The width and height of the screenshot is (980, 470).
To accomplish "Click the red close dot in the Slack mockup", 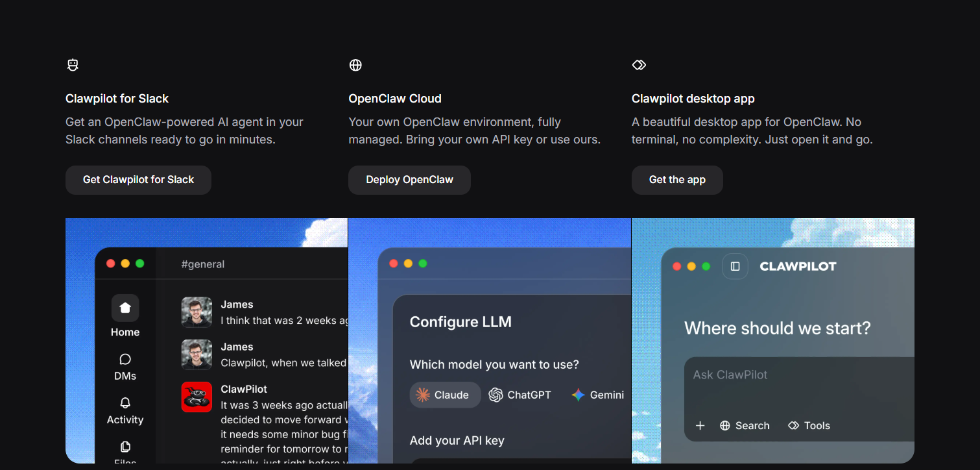I will pyautogui.click(x=110, y=264).
